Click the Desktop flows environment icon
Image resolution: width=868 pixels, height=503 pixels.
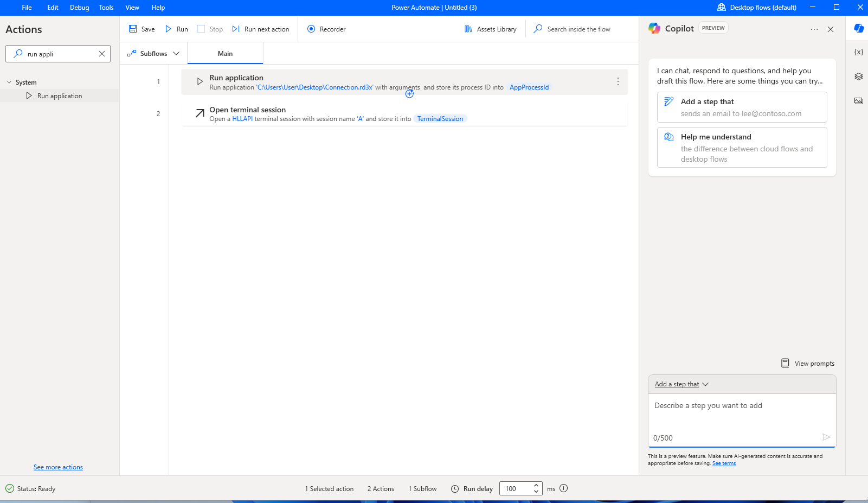tap(722, 7)
